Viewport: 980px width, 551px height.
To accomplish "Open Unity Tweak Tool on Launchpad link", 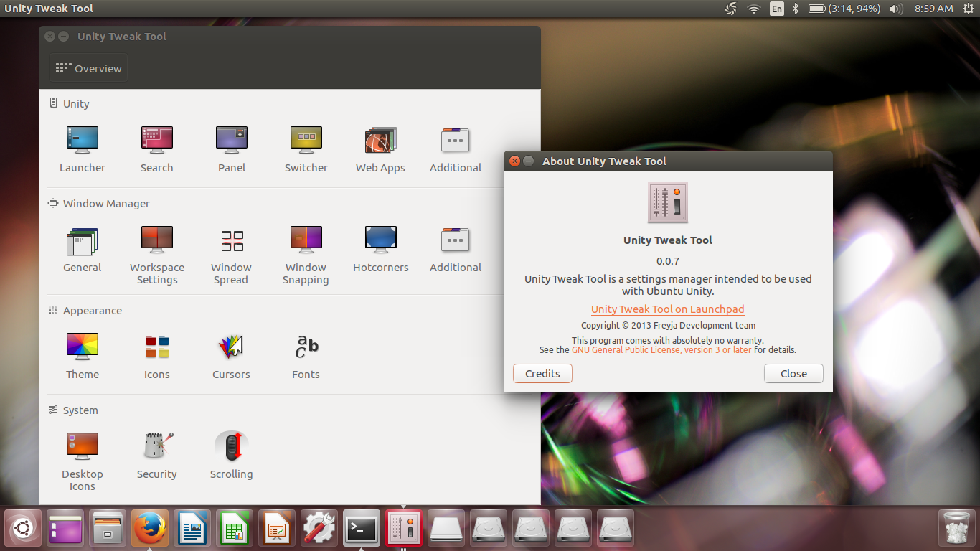I will (668, 309).
